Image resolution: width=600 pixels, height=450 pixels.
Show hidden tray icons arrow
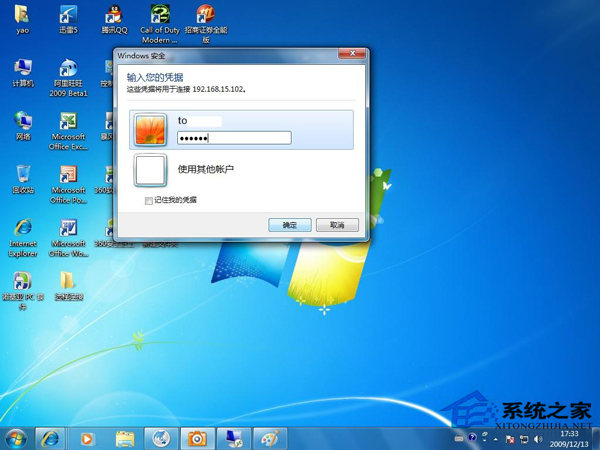[x=496, y=439]
